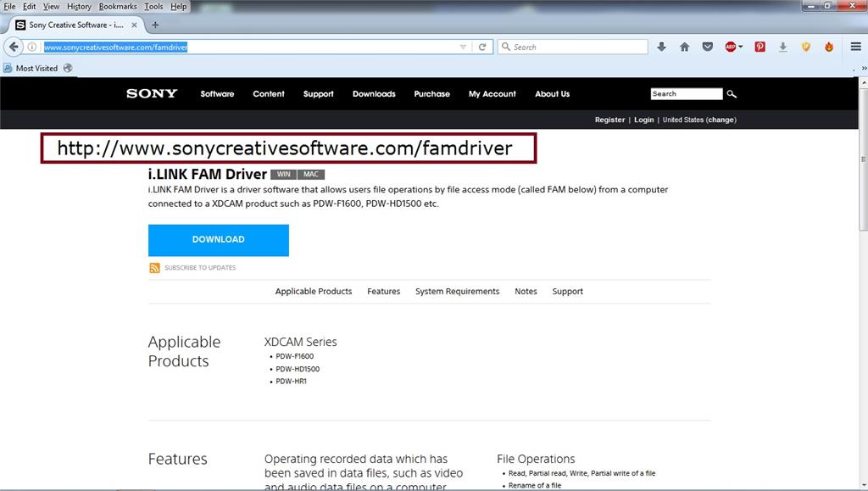
Task: Open the Help menu
Action: (178, 7)
